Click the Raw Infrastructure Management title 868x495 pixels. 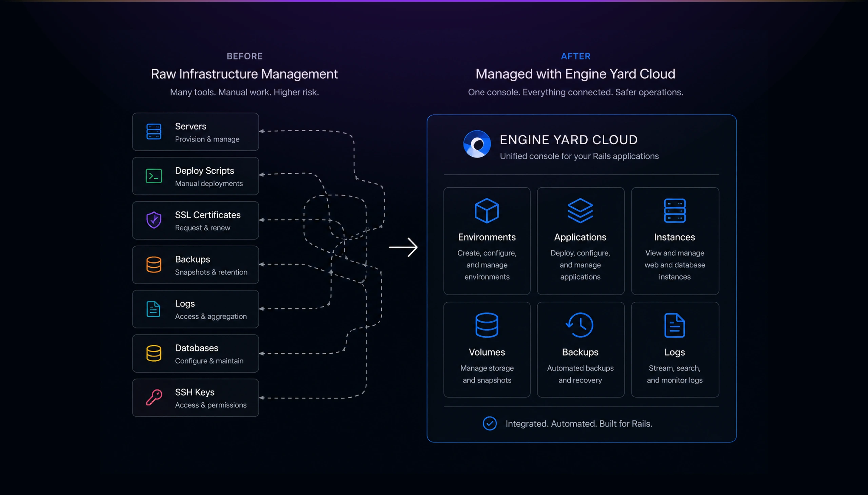(244, 74)
